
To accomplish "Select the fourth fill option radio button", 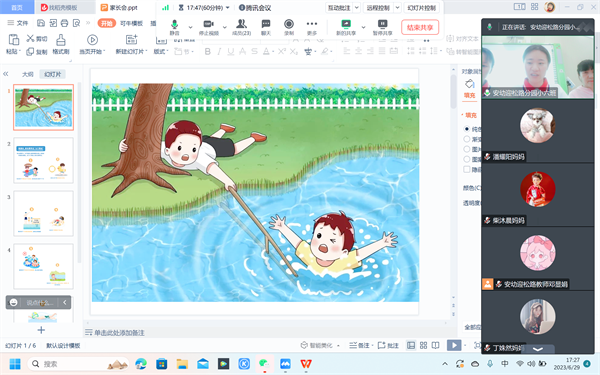I will click(466, 159).
